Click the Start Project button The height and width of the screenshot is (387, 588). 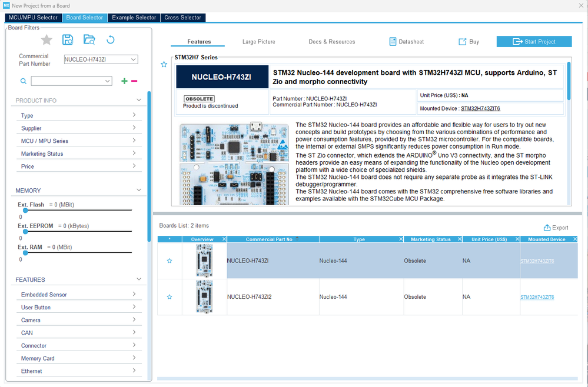coord(534,42)
